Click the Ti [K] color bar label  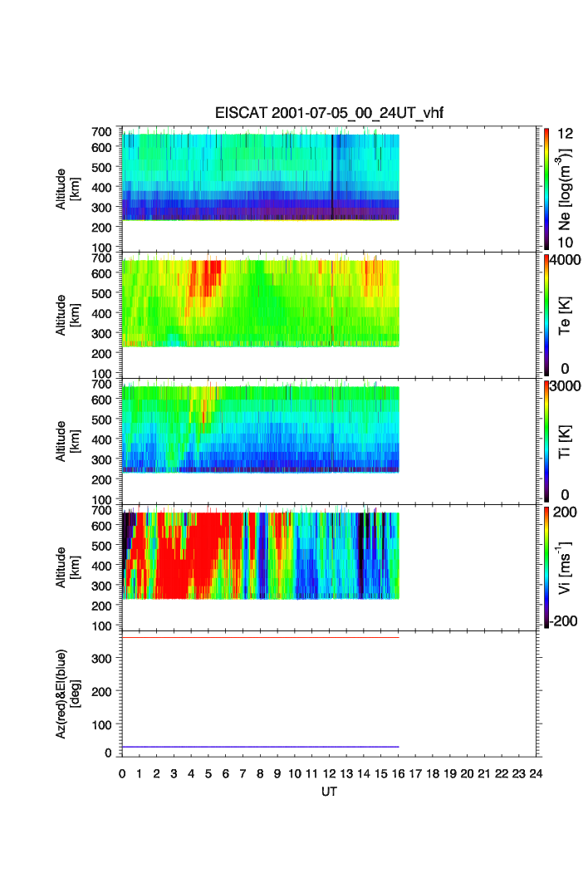pyautogui.click(x=566, y=441)
